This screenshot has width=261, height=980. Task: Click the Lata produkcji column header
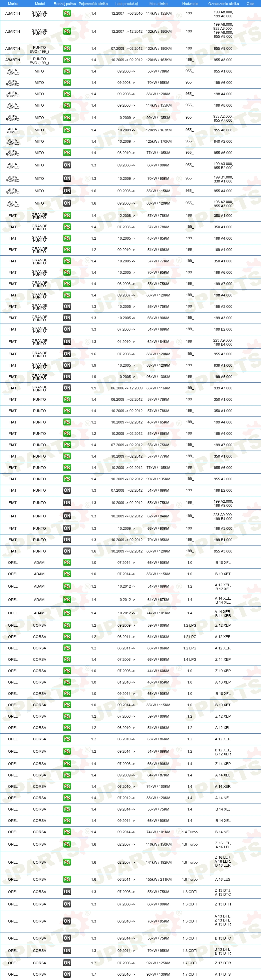(127, 4)
